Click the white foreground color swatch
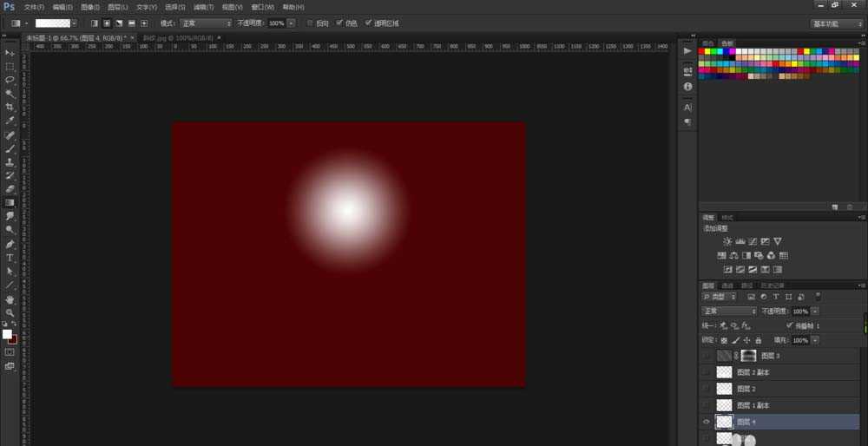Screen dimensions: 868x446 click(x=7, y=334)
